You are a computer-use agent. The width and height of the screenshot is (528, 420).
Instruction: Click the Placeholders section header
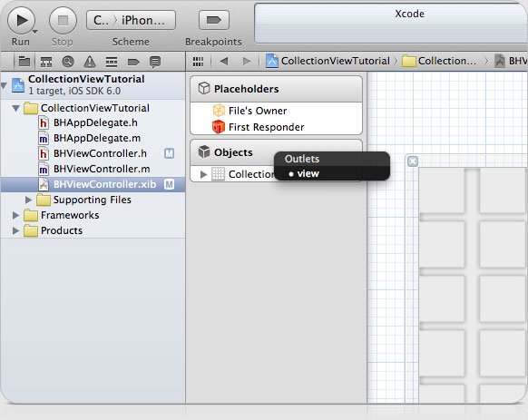pos(276,89)
